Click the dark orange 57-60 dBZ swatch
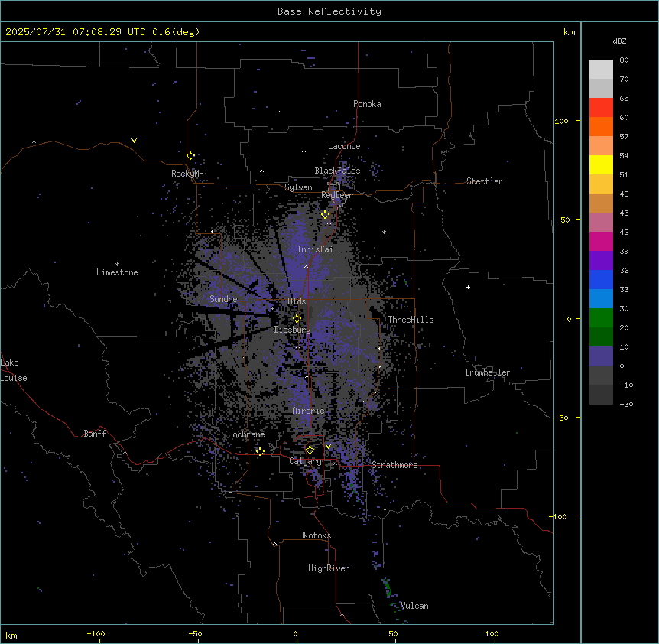Viewport: 659px width, 644px height. (601, 126)
